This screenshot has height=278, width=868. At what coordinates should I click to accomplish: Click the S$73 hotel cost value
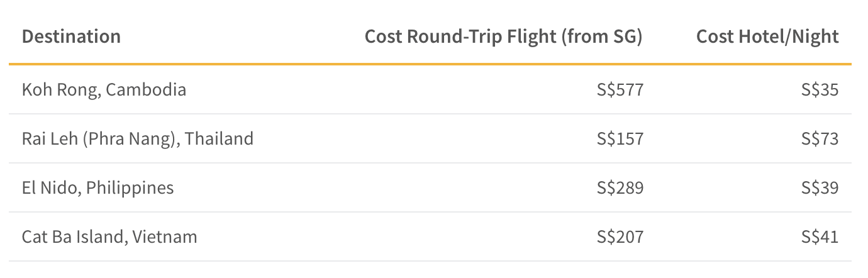coord(820,138)
